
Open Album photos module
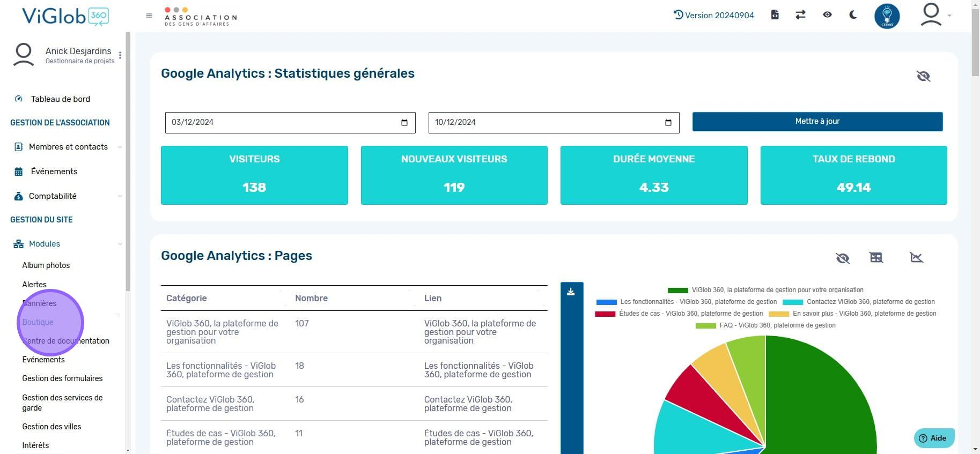click(46, 265)
